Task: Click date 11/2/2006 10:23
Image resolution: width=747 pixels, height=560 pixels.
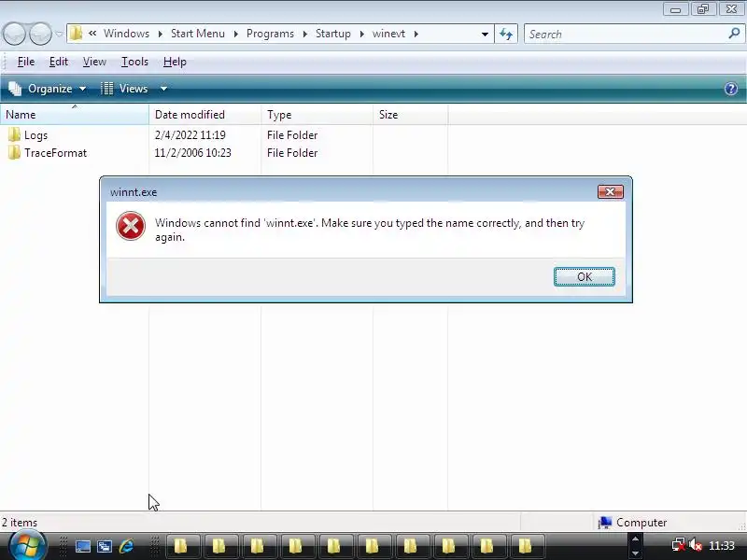Action: pos(192,153)
